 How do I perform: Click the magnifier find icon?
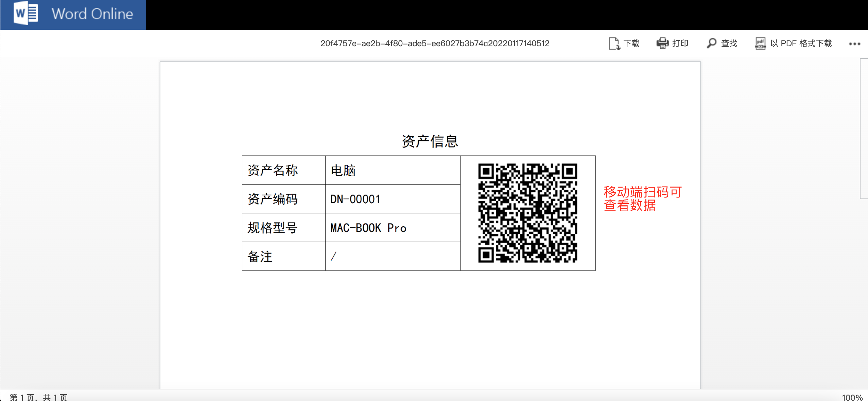pyautogui.click(x=711, y=43)
